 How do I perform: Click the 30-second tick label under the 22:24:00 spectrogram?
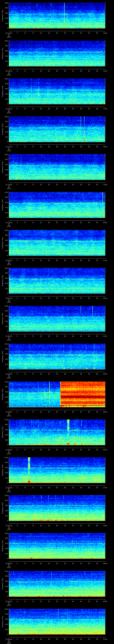coord(57,412)
